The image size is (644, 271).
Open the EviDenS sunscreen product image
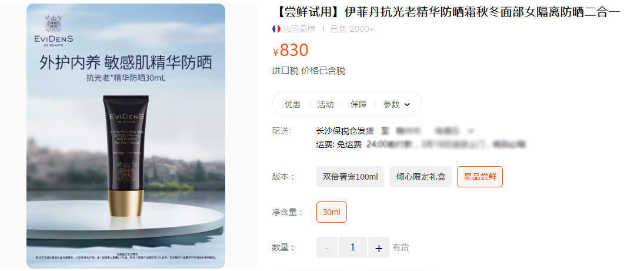click(x=126, y=136)
